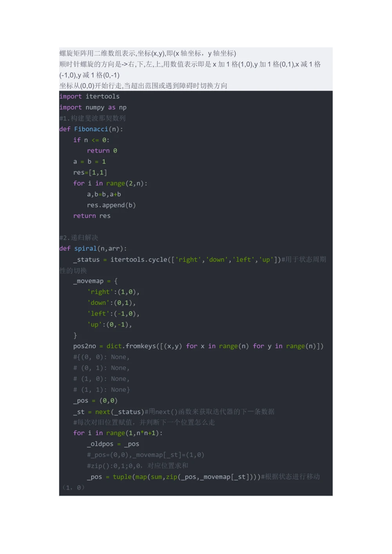Click the '_pos = tuple(map(sum,zip' line

pos(173,476)
